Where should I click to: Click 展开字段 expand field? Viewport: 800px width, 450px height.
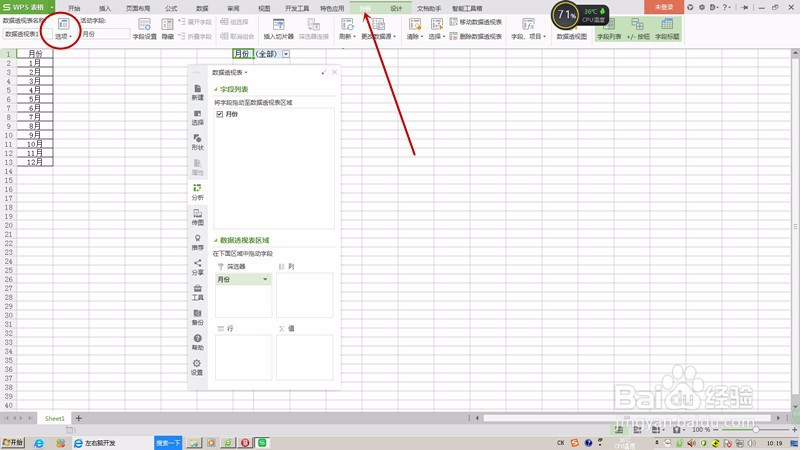(x=195, y=22)
